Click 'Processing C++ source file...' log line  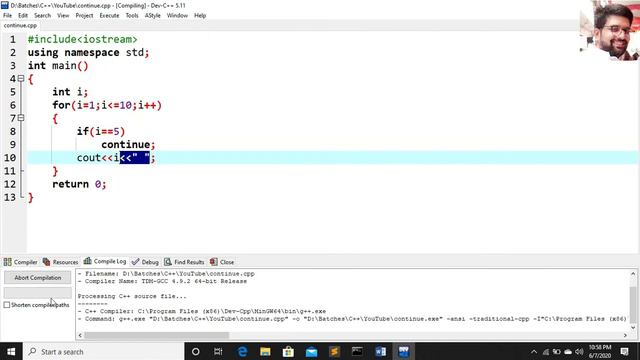tap(132, 296)
